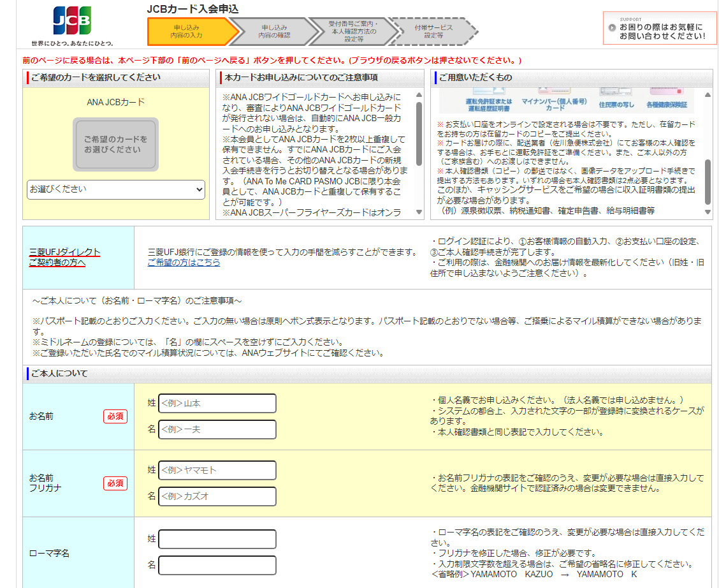This screenshot has width=719, height=588.
Task: Click the 住民票の写し document image
Action: point(616,101)
